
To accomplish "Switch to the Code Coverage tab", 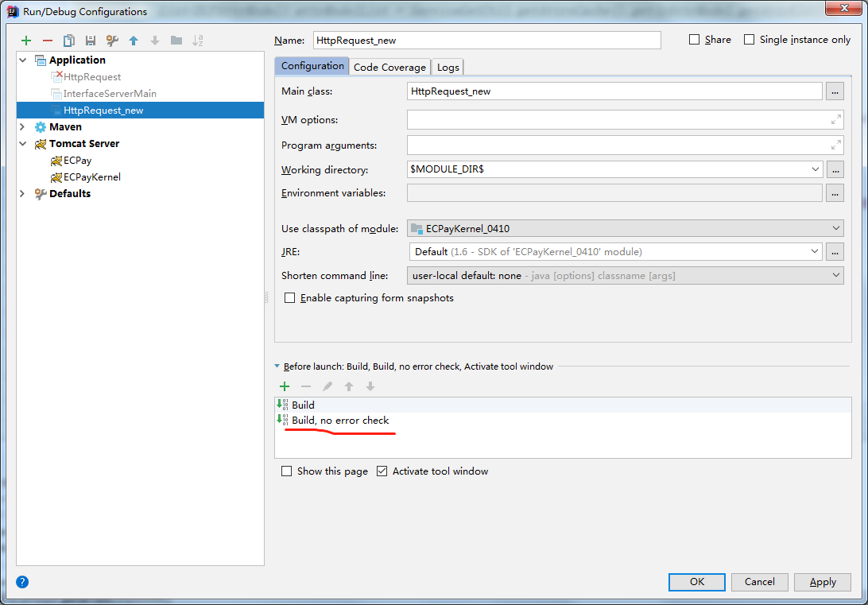I will coord(389,68).
